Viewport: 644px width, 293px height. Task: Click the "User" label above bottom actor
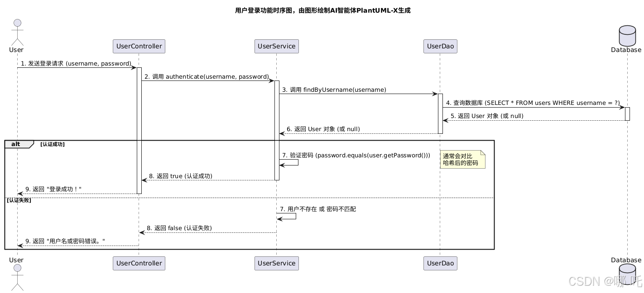pyautogui.click(x=16, y=260)
